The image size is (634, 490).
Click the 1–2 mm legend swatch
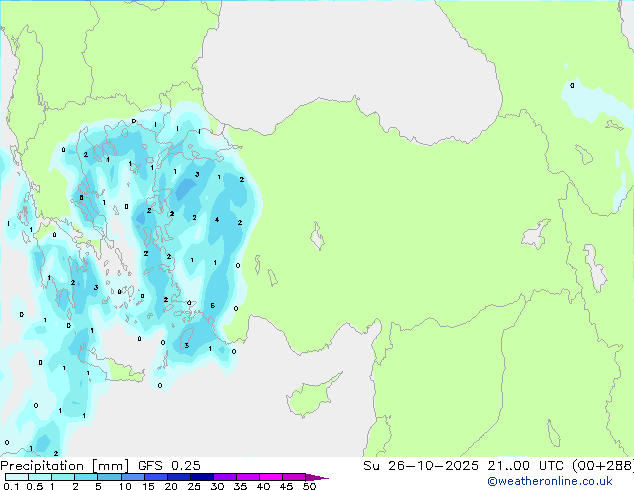click(63, 477)
